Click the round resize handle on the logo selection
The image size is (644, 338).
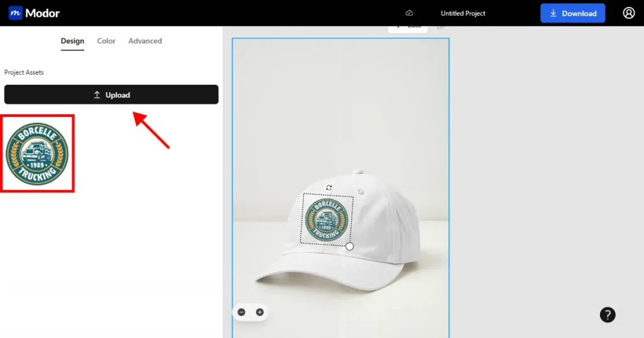click(x=350, y=246)
